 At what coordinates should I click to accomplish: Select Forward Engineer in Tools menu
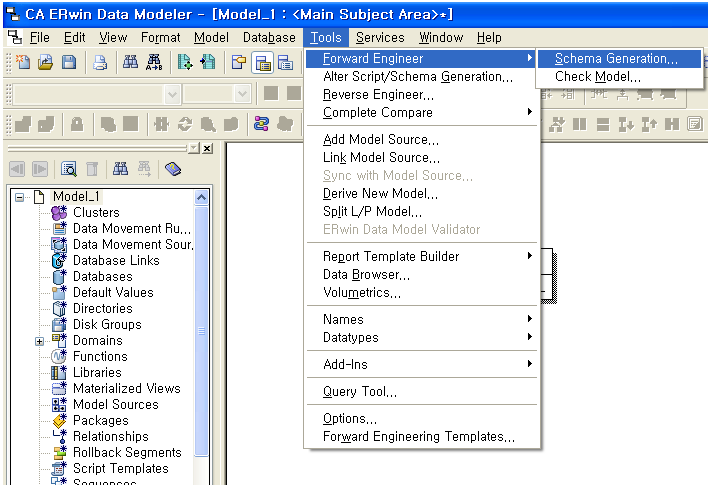coord(421,58)
